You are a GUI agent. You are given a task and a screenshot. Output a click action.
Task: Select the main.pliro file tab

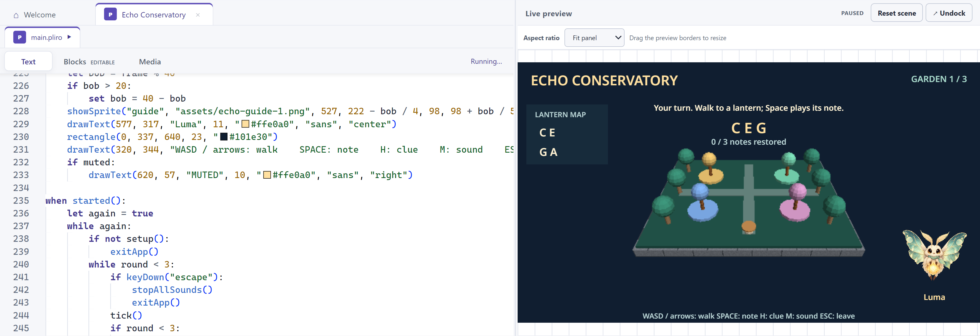[42, 37]
